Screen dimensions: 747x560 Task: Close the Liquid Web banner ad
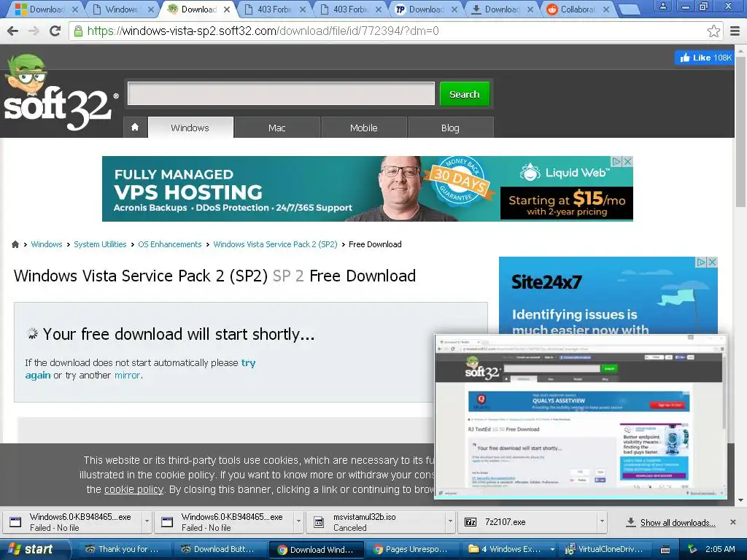click(x=628, y=161)
